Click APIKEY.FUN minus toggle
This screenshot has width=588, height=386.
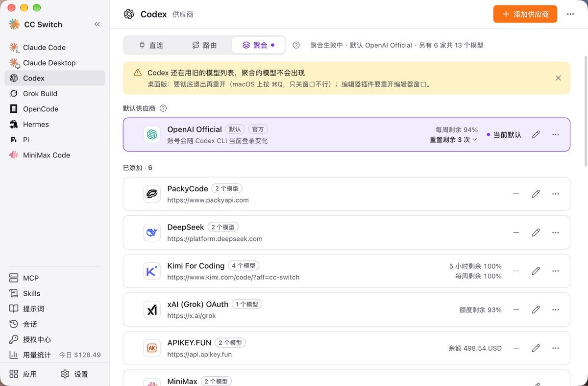[x=516, y=348]
